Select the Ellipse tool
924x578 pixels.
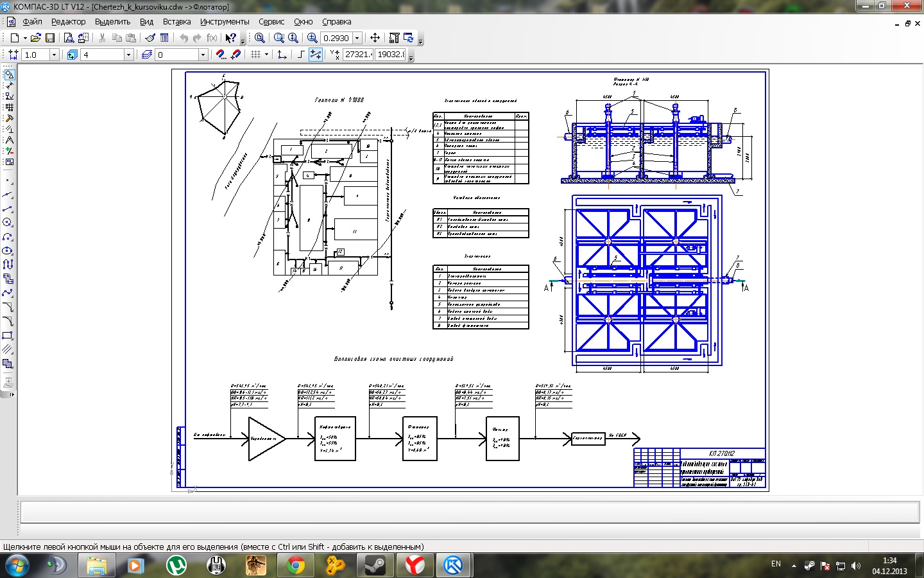pos(8,250)
